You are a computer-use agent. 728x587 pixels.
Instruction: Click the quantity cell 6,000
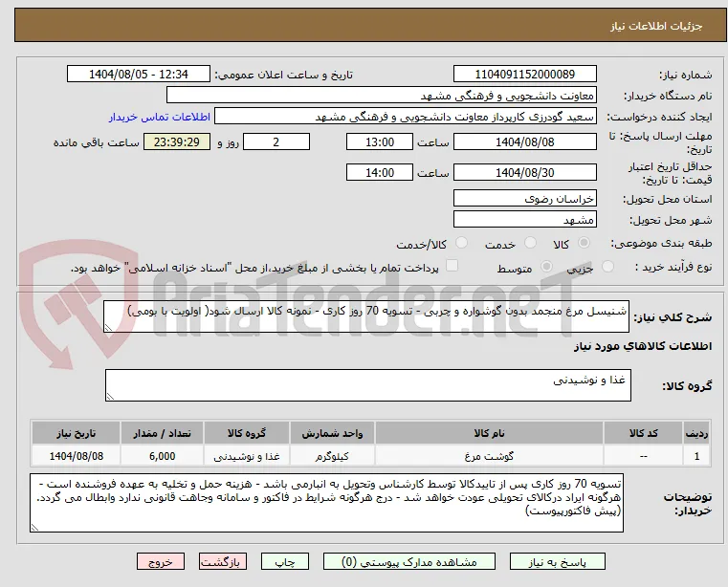[x=162, y=456]
